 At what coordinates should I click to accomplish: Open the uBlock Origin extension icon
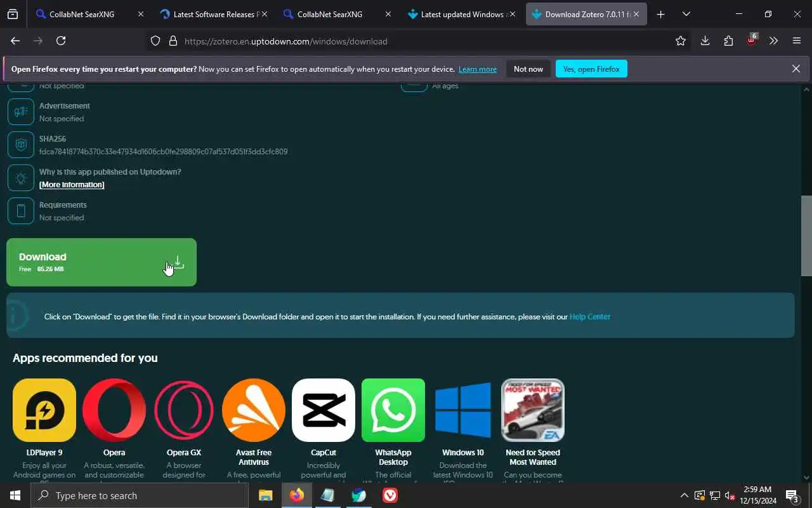752,40
